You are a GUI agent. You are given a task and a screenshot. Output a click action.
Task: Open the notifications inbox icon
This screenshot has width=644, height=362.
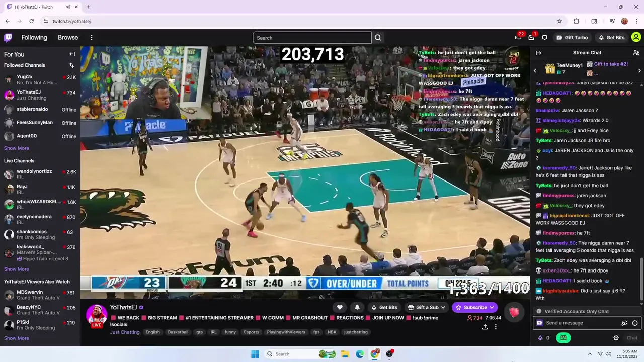pyautogui.click(x=531, y=38)
